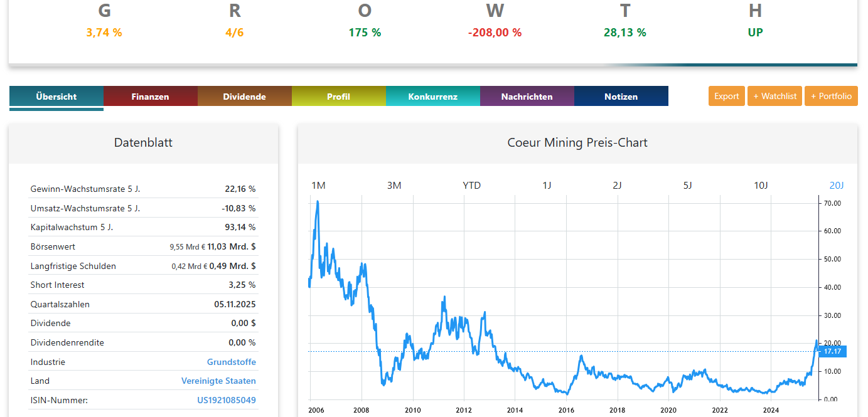Select the Profil tab
Viewport: 868px width, 417px height.
click(338, 97)
